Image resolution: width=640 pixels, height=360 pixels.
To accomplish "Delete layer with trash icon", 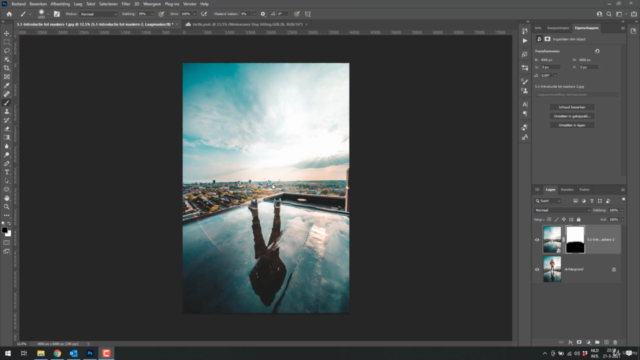I will 615,342.
